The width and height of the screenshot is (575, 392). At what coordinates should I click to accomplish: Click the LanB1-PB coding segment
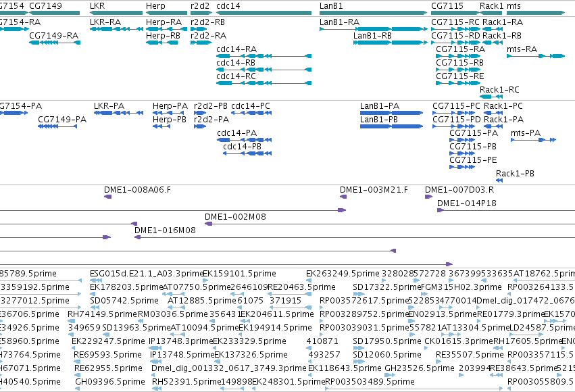(x=392, y=126)
